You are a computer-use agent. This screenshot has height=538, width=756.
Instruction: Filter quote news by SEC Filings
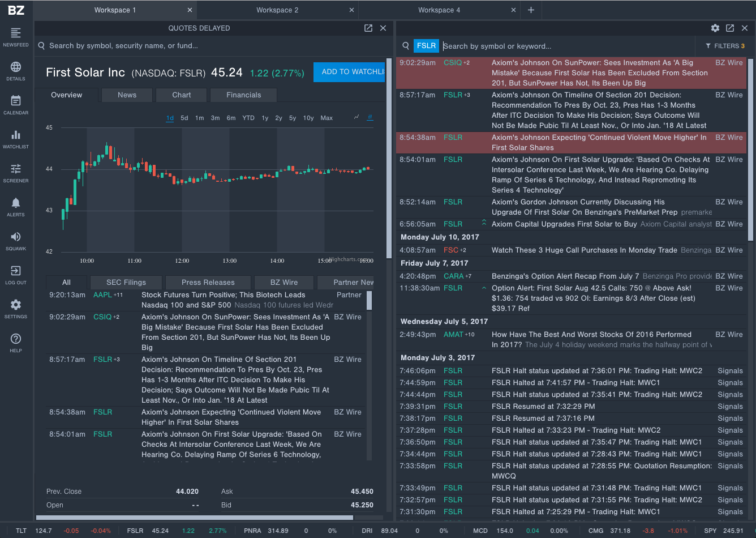tap(126, 282)
